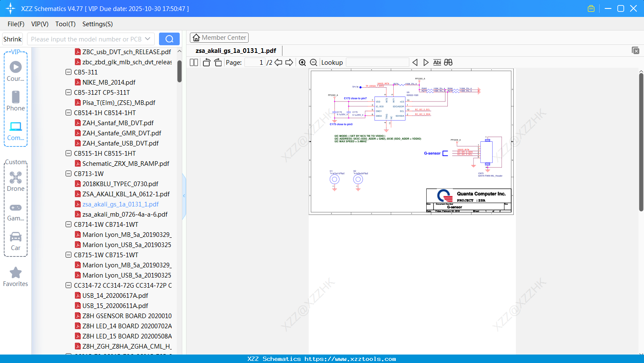Toggle two-page view layout icon
The height and width of the screenshot is (363, 644).
pyautogui.click(x=194, y=62)
